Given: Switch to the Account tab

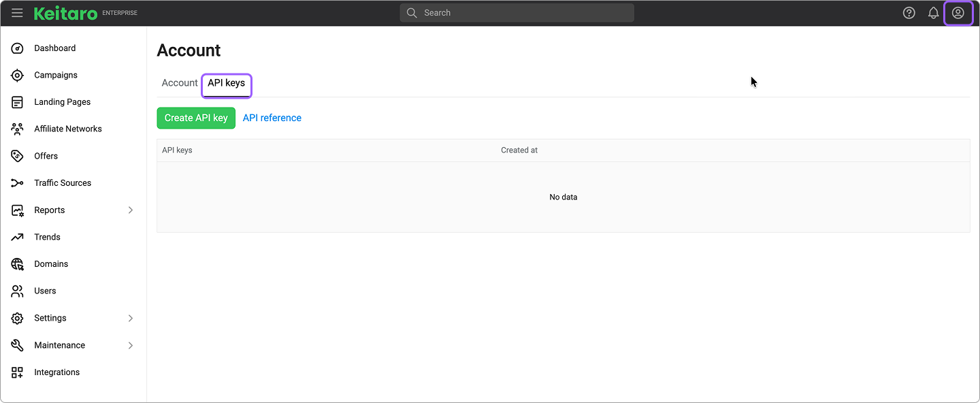Looking at the screenshot, I should click(180, 83).
